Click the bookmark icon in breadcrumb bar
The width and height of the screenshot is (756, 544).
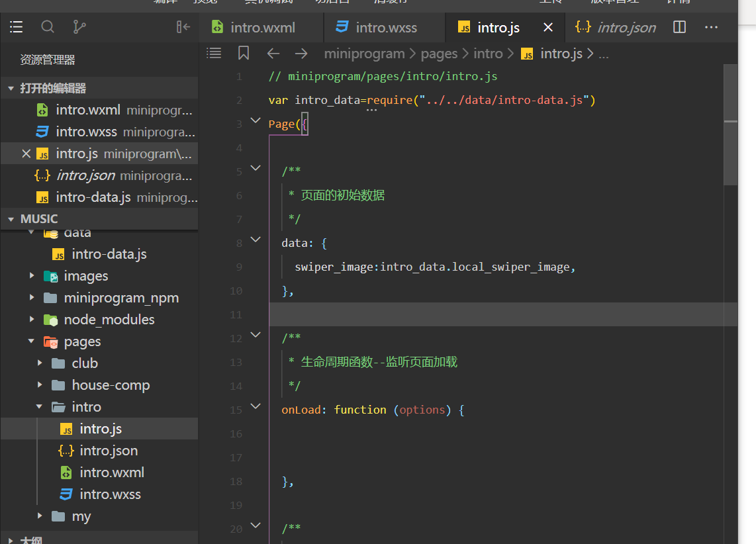(244, 53)
